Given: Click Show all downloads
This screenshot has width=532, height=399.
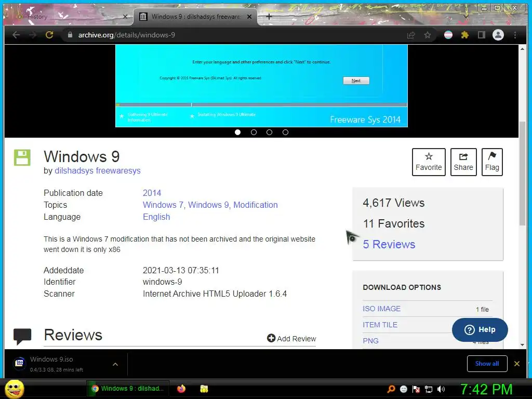Looking at the screenshot, I should point(487,364).
